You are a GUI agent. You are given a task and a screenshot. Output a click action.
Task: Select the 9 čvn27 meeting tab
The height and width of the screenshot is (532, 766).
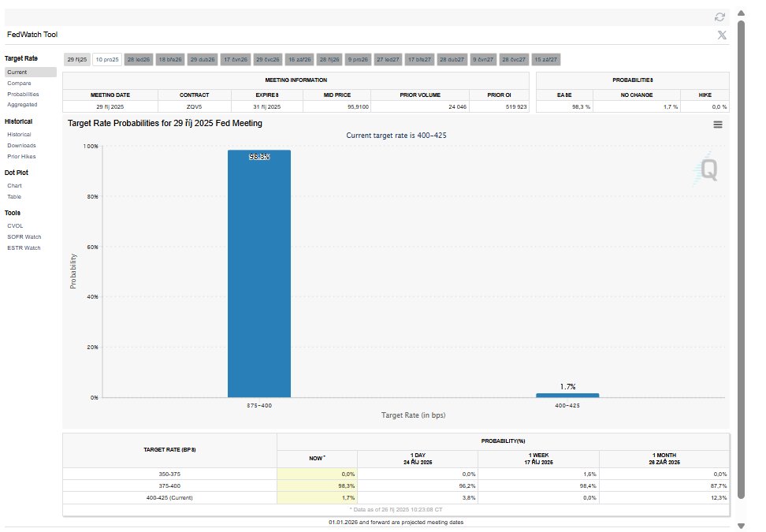tap(483, 60)
